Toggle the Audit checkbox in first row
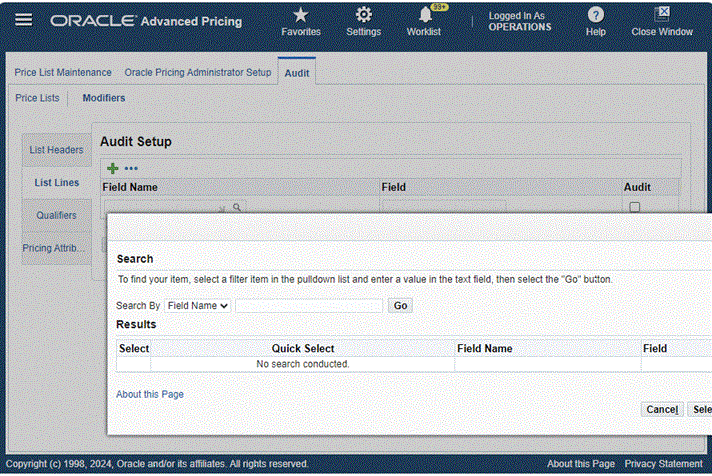The image size is (712, 476). tap(634, 207)
